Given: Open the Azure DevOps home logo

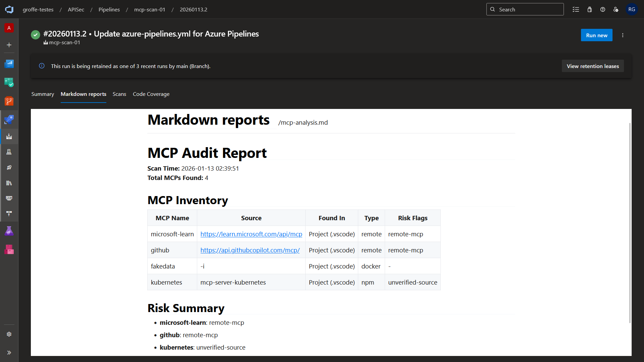Looking at the screenshot, I should coord(9,9).
